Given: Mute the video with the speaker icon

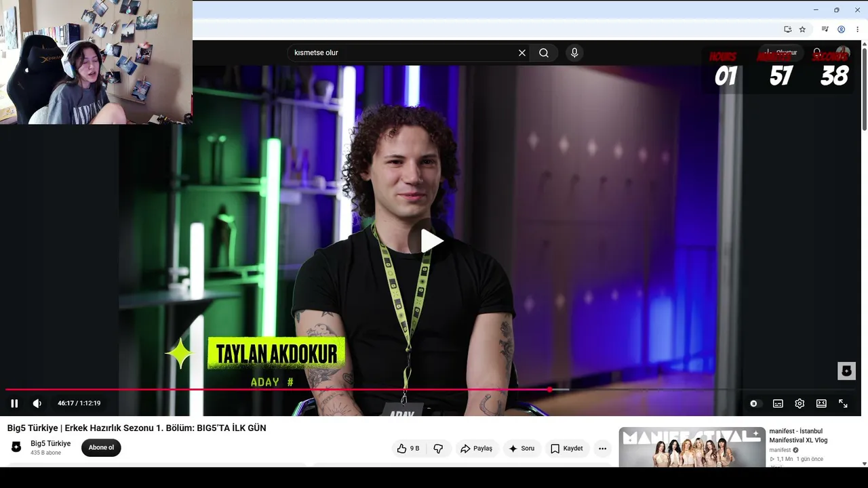Looking at the screenshot, I should pyautogui.click(x=37, y=403).
